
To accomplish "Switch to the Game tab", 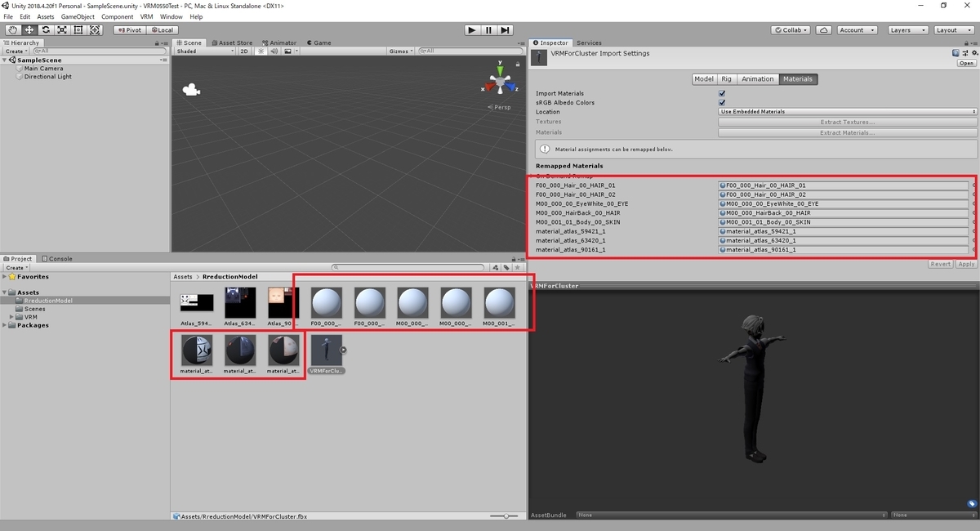I will coord(319,42).
